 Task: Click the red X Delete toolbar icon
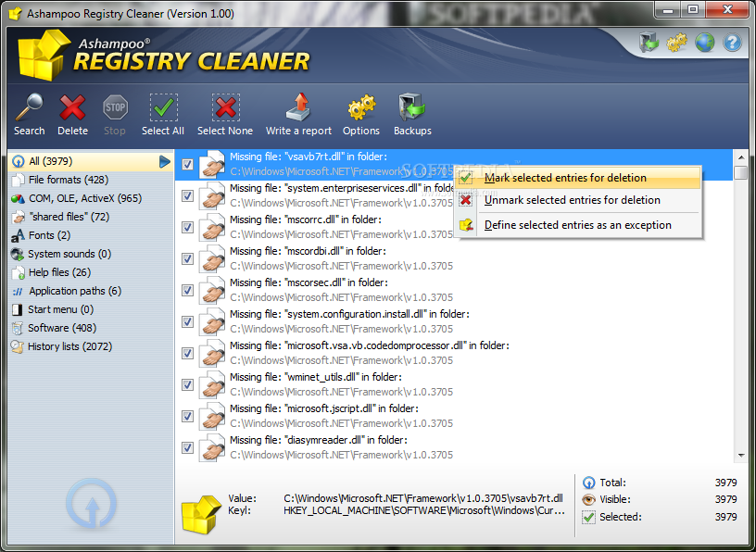point(72,107)
